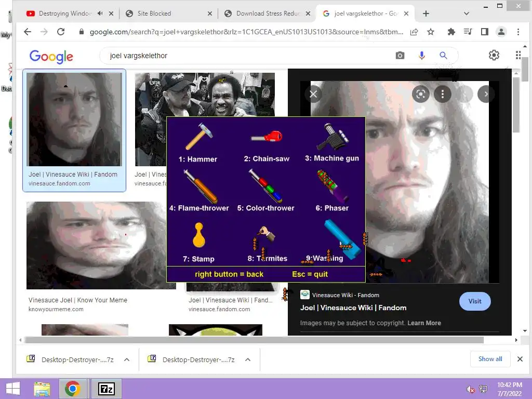Image resolution: width=532 pixels, height=399 pixels.
Task: Click the Chrome forward arrow
Action: (x=44, y=32)
